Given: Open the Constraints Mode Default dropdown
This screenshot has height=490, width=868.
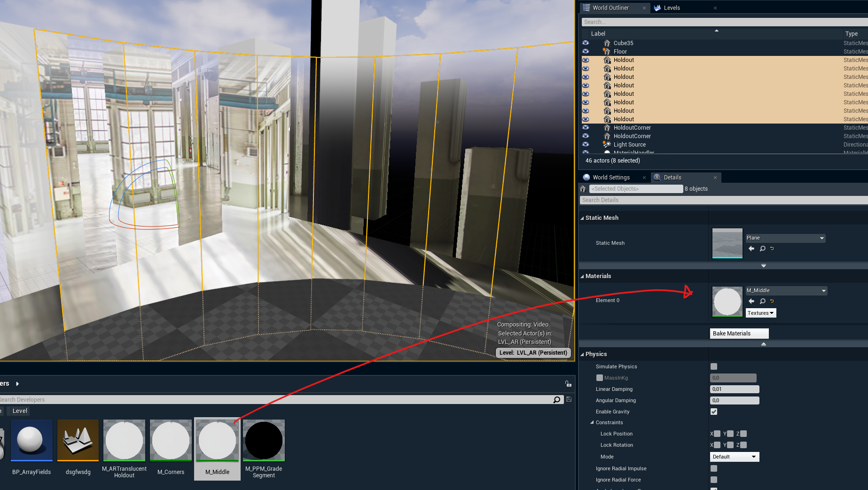Looking at the screenshot, I should tap(734, 457).
